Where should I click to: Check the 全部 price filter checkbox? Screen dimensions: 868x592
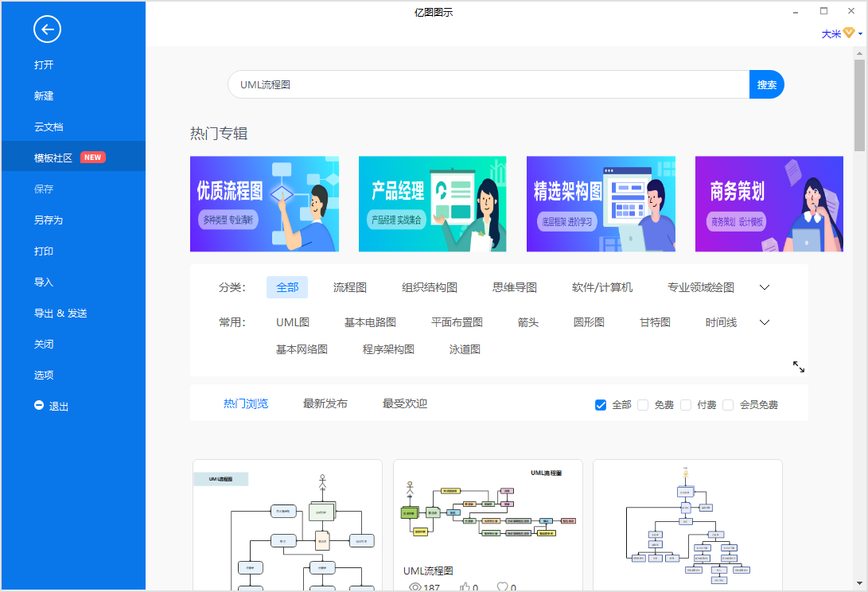click(601, 405)
